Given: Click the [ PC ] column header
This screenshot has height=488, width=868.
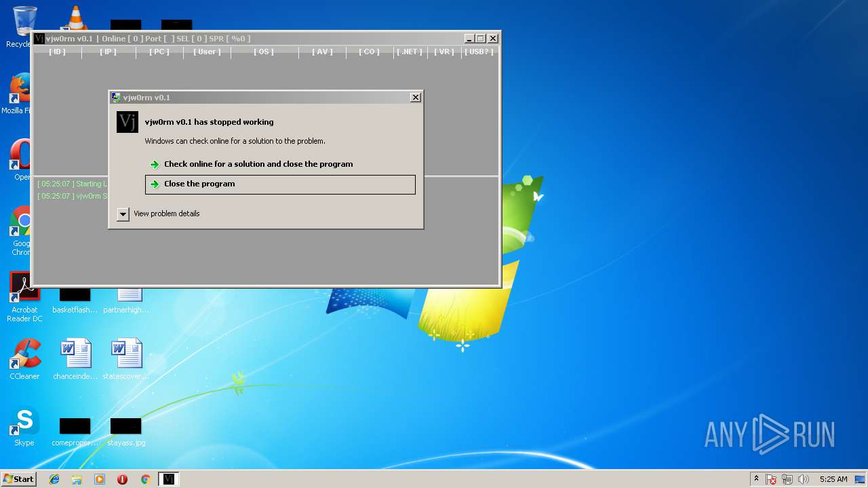Looking at the screenshot, I should pyautogui.click(x=159, y=52).
